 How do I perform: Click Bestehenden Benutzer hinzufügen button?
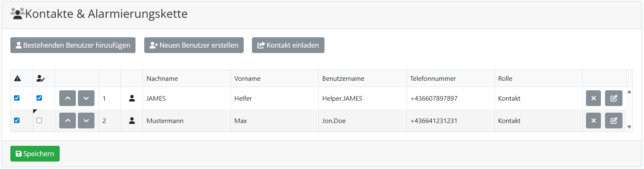[73, 46]
